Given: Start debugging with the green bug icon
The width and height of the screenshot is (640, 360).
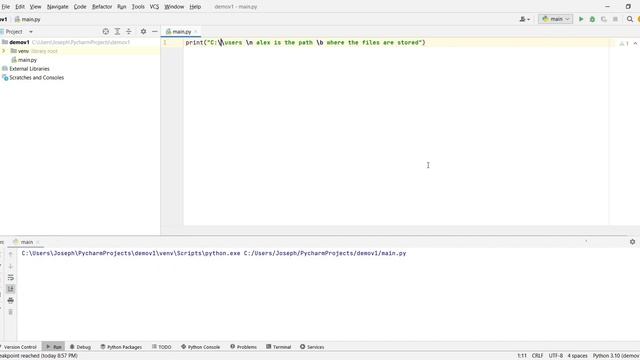Looking at the screenshot, I should [x=592, y=19].
